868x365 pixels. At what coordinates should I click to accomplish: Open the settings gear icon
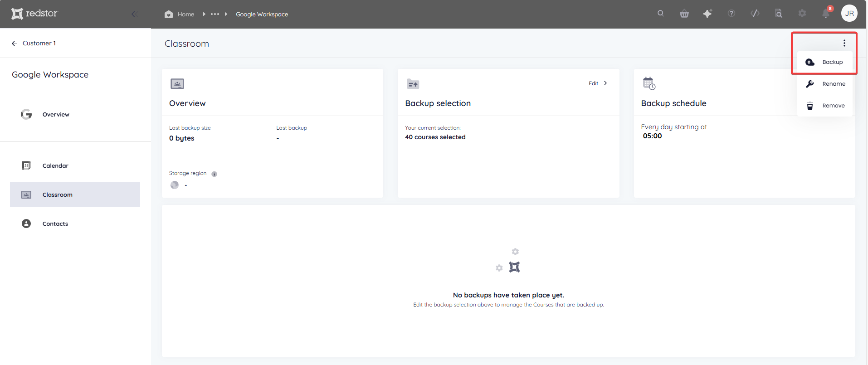pos(802,13)
